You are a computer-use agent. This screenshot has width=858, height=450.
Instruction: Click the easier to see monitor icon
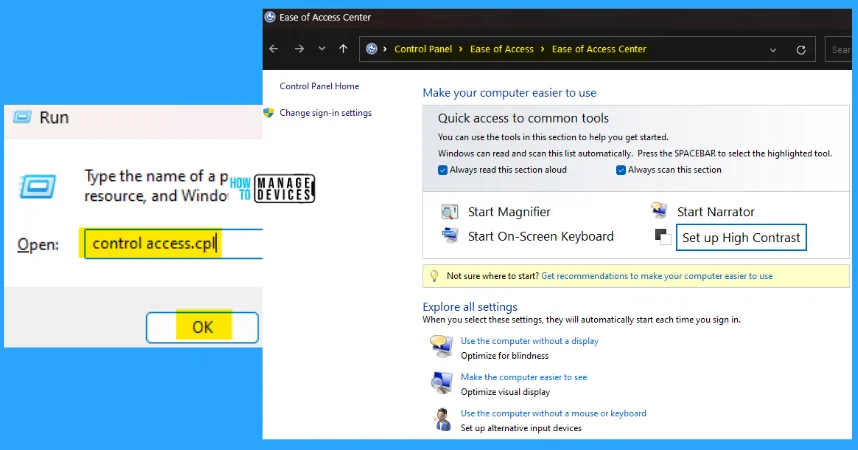pyautogui.click(x=442, y=383)
